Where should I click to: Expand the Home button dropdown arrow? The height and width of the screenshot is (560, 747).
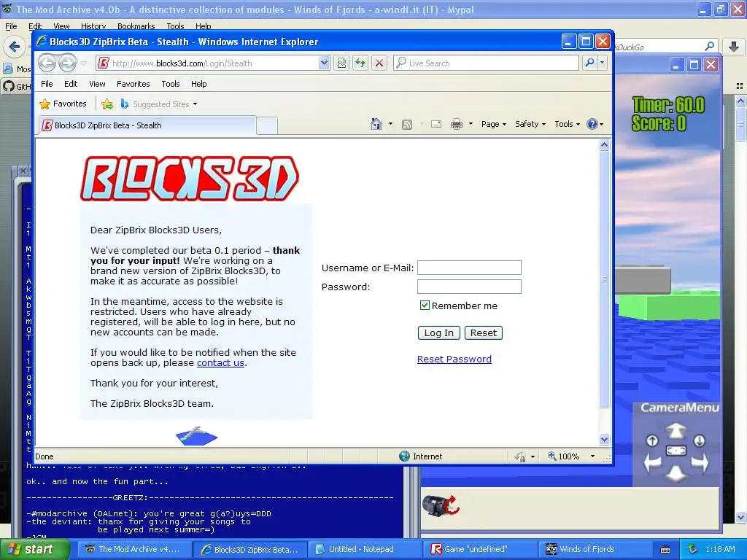coord(391,124)
